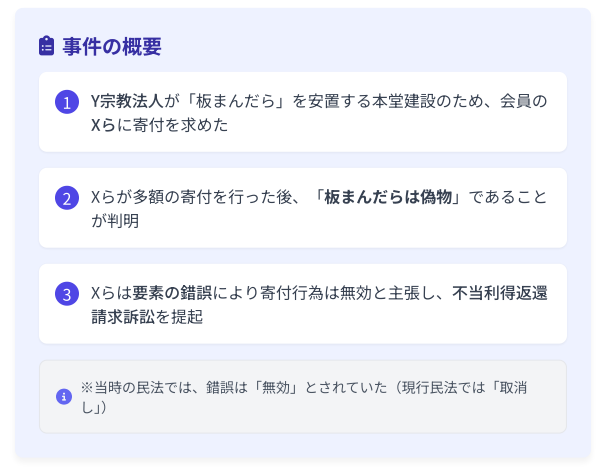The image size is (605, 472).
Task: Click the 事件の概要 heading
Action: point(112,46)
